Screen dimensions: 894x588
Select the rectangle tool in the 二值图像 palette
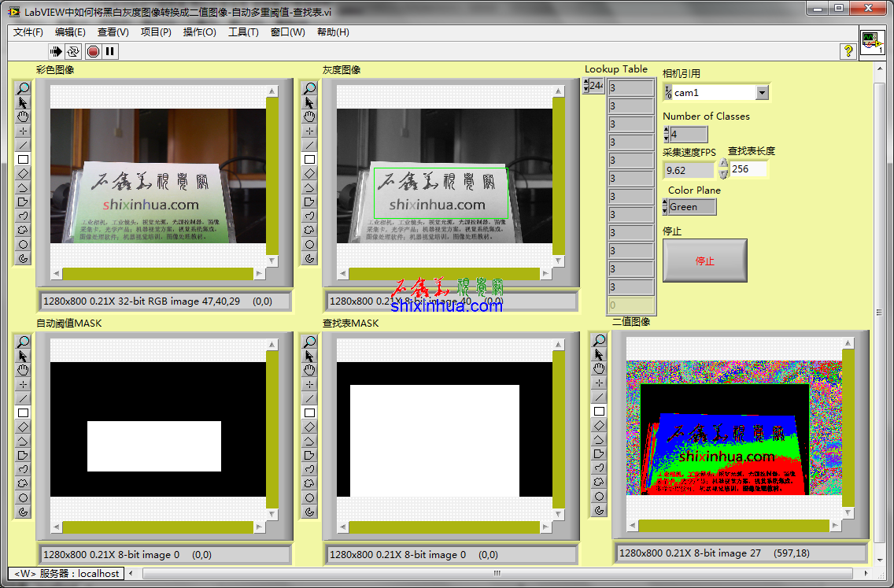[599, 411]
